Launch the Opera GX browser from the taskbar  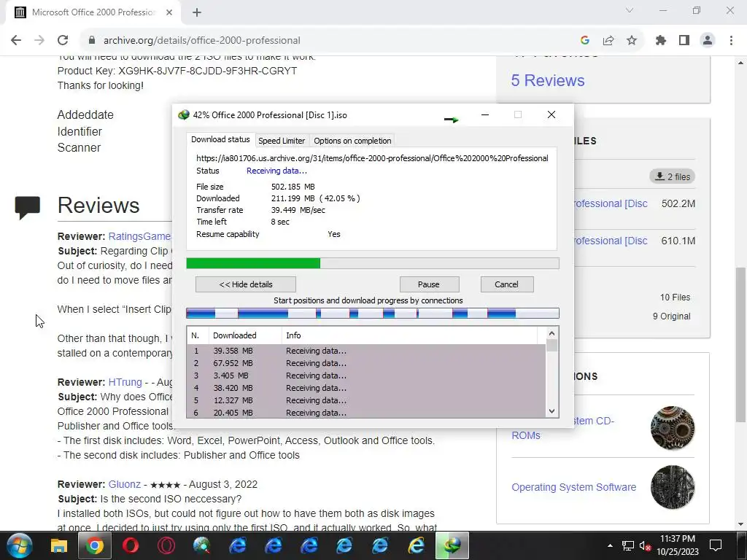166,545
